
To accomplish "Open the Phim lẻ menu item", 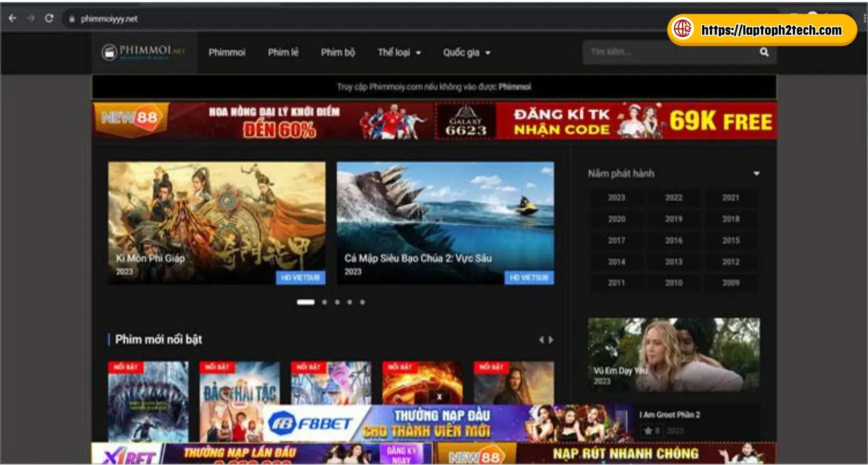I will pos(283,52).
